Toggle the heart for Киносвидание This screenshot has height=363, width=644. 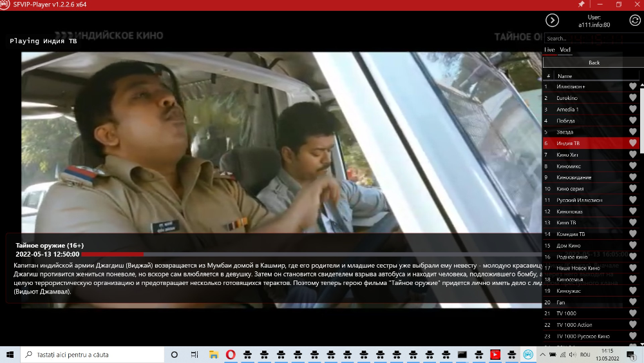(x=632, y=177)
